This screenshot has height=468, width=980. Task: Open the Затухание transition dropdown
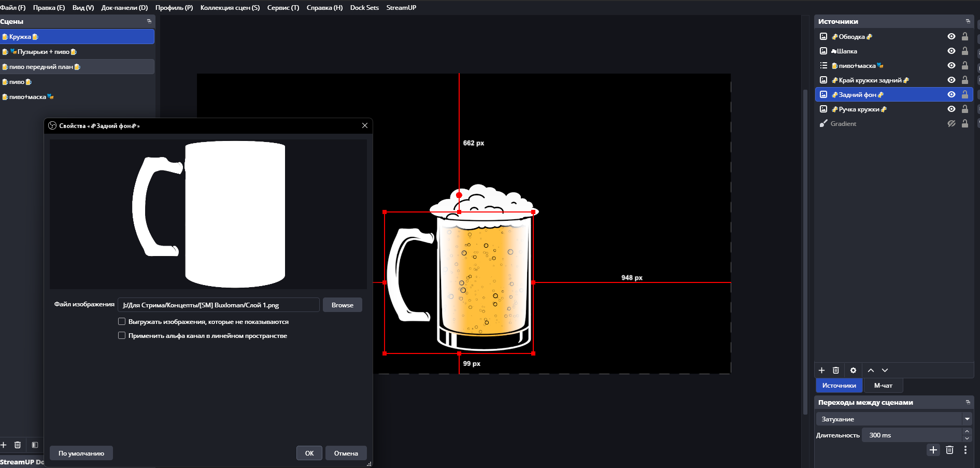[x=967, y=419]
